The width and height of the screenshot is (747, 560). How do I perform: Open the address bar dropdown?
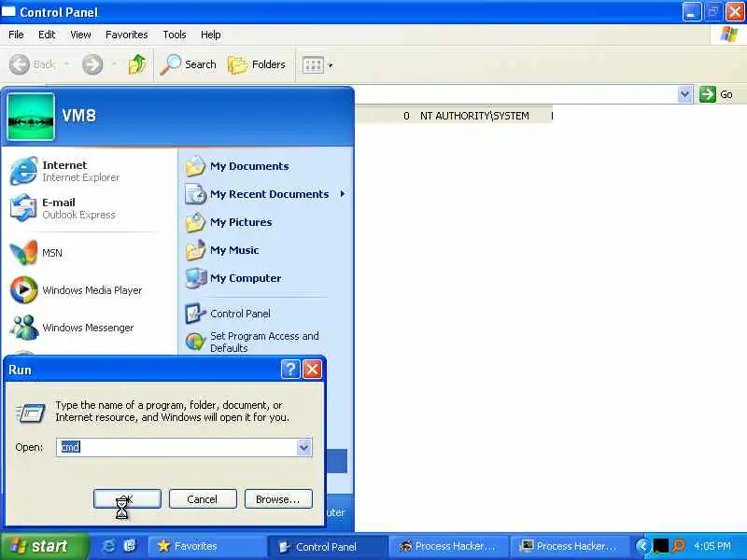(x=684, y=94)
